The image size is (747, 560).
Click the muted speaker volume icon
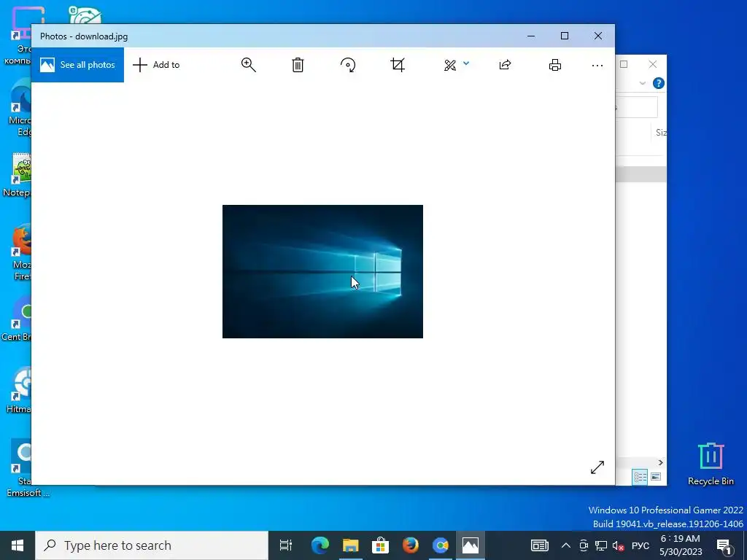[x=619, y=545]
